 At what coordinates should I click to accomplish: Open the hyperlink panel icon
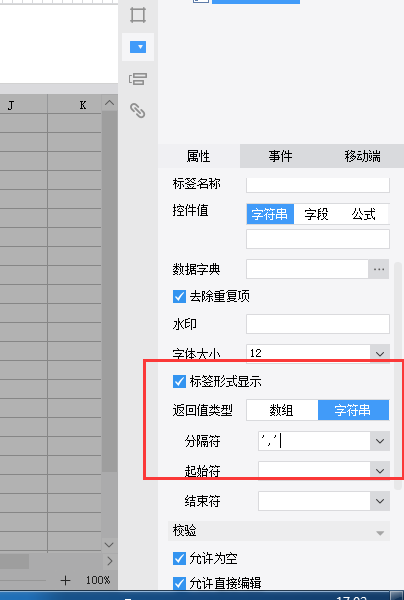(x=138, y=111)
